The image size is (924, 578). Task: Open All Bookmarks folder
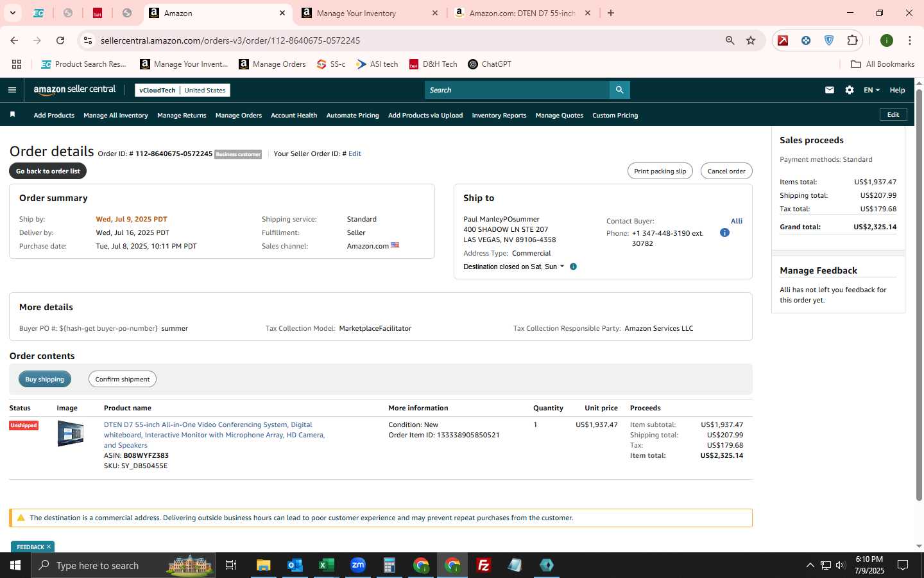pyautogui.click(x=882, y=64)
